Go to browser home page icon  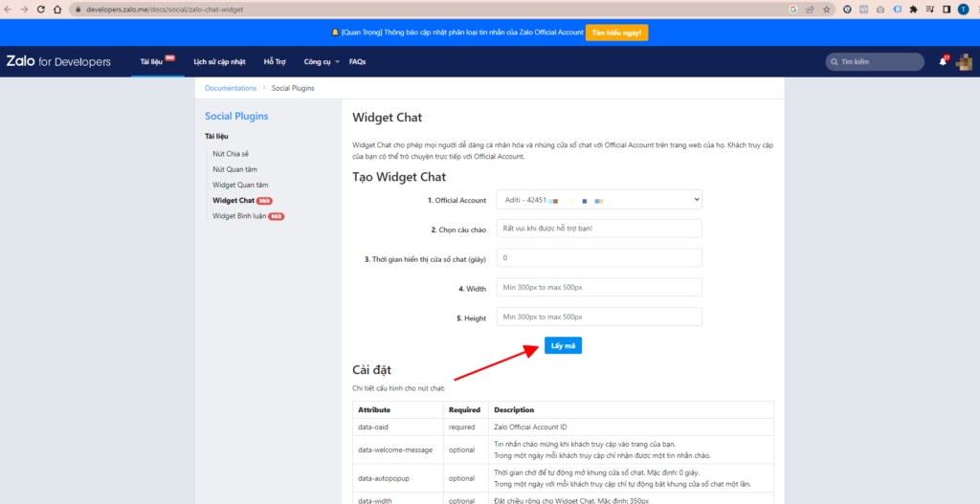coord(59,9)
